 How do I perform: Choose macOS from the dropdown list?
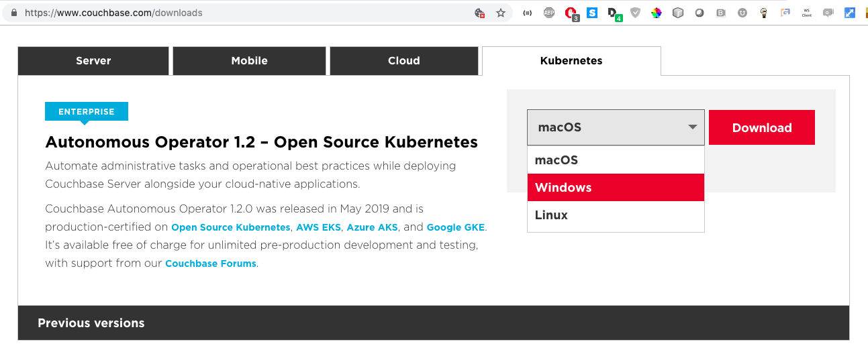point(616,160)
